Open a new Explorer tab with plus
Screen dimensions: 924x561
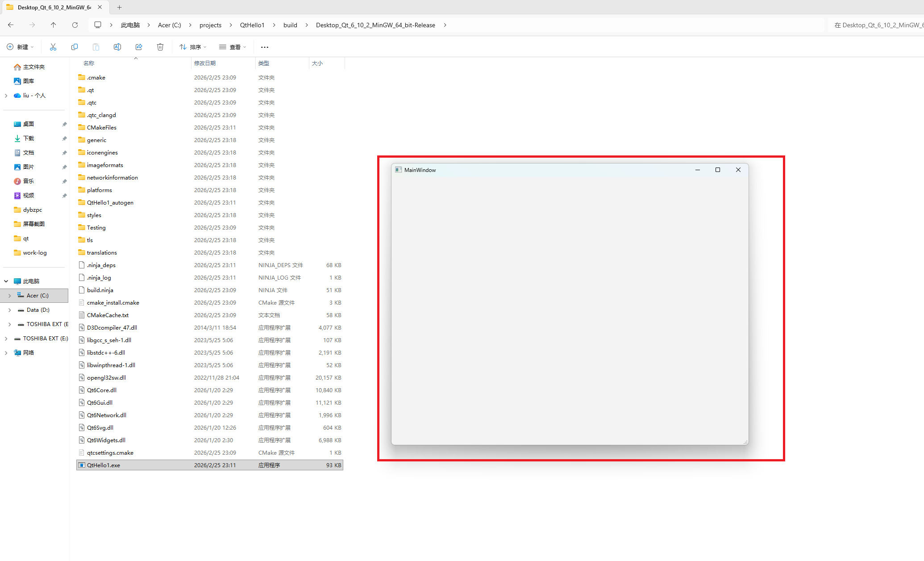click(x=119, y=7)
